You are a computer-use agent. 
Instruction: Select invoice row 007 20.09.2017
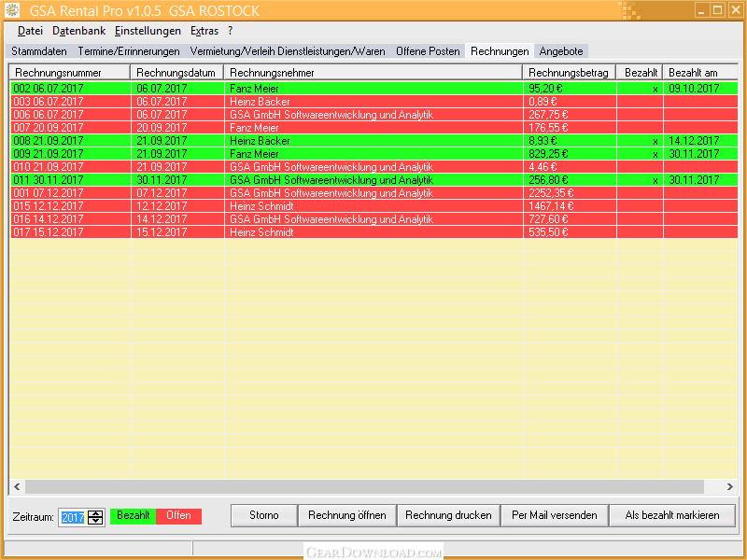coord(374,128)
